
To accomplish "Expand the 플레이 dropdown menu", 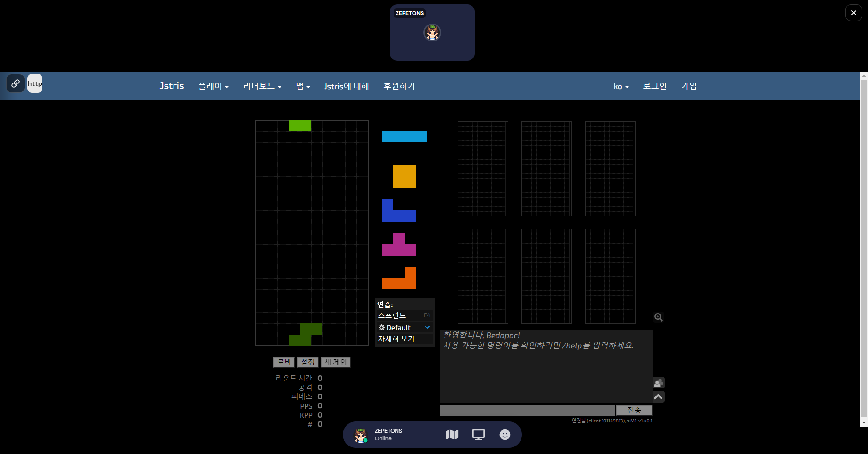I will pos(213,86).
